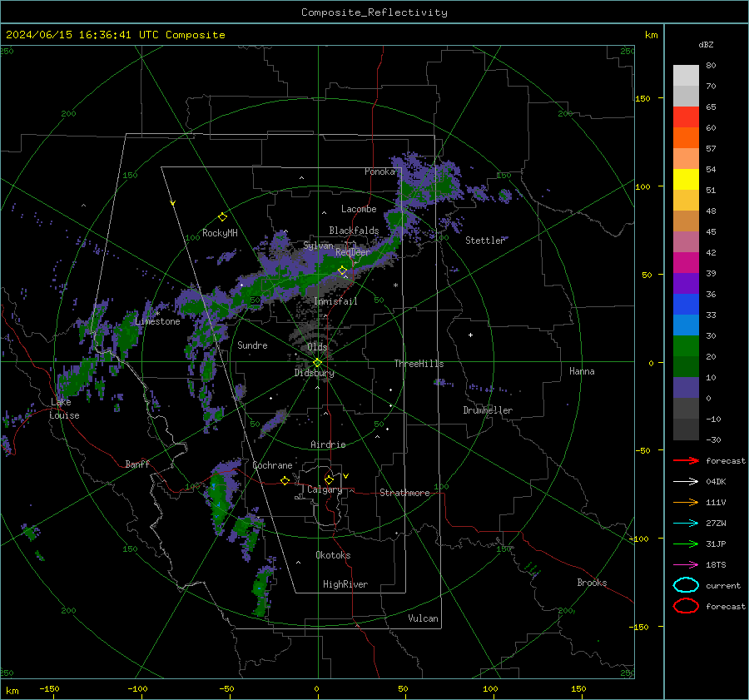Click the Strathmore town label
The width and height of the screenshot is (749, 700).
click(x=404, y=493)
